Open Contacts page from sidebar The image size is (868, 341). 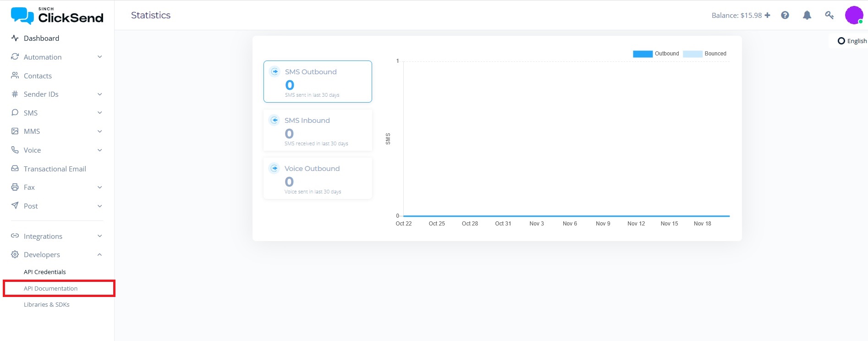(38, 76)
